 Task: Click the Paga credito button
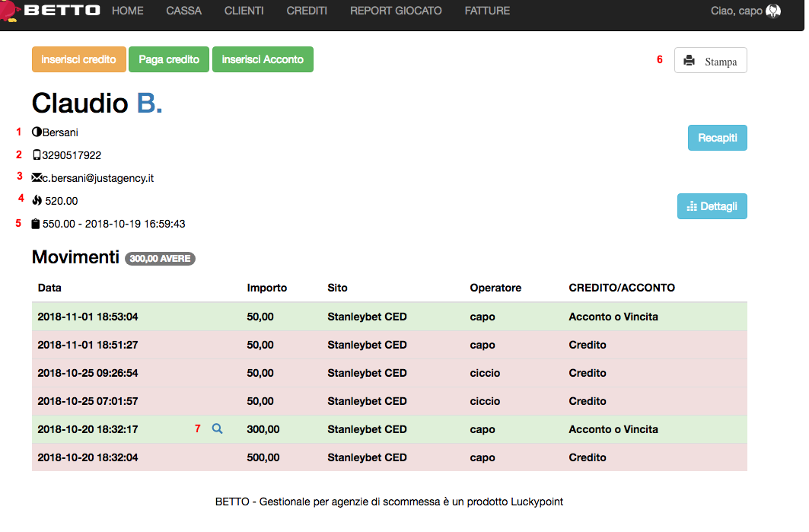169,59
